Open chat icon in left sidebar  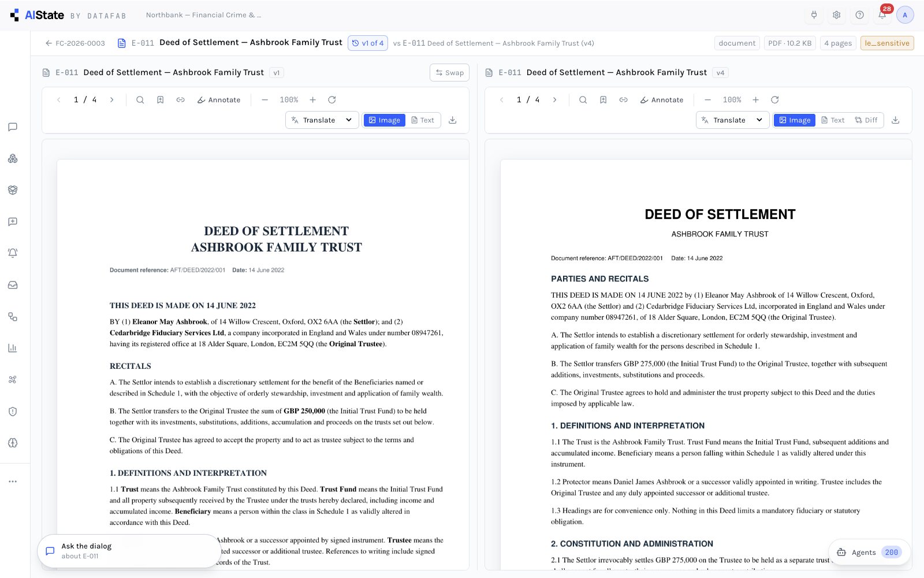point(13,127)
